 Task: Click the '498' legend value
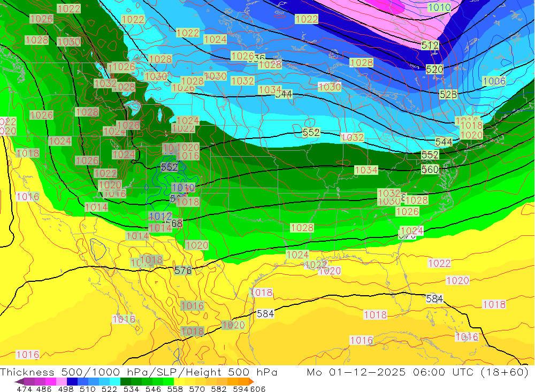click(x=66, y=389)
